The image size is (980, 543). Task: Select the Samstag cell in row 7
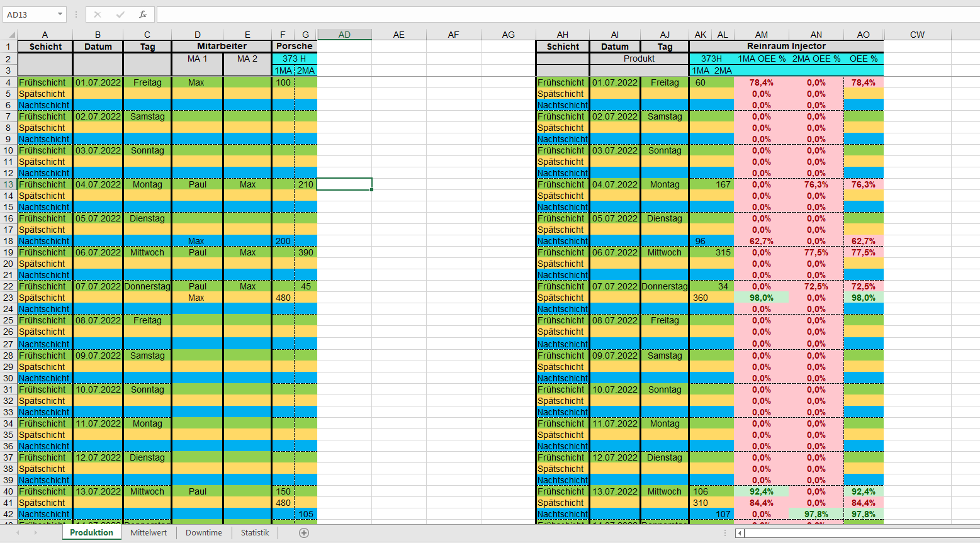[x=147, y=116]
